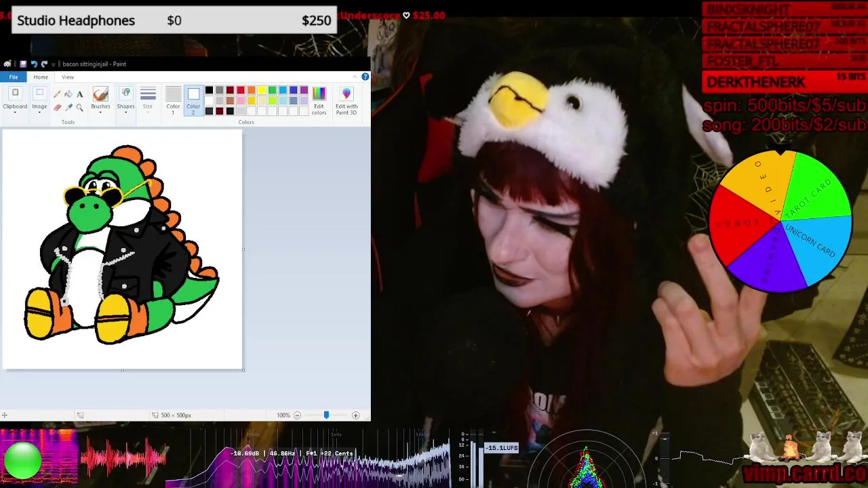Click the zoom slider handle

[326, 415]
